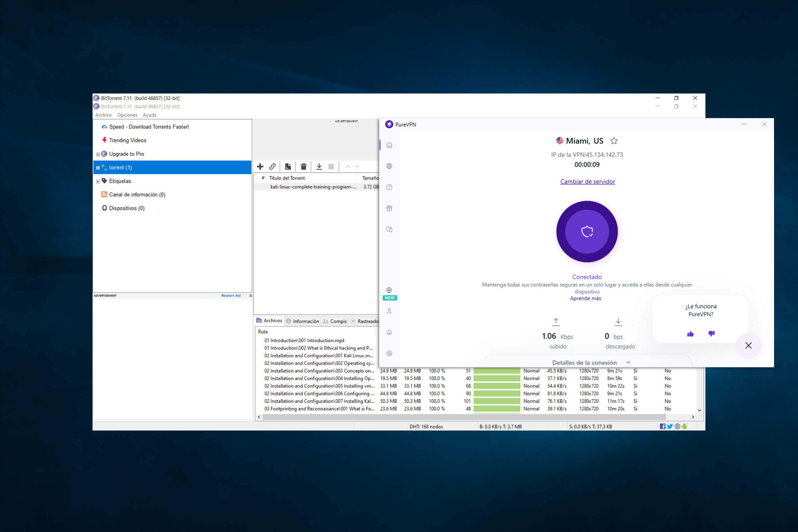This screenshot has height=532, width=798.
Task: Click DHT: 168 nodos status entry
Action: (426, 427)
